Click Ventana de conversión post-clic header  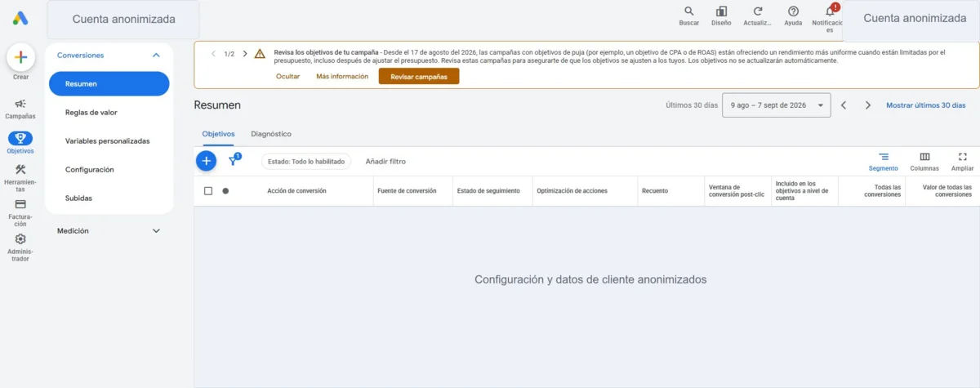[x=735, y=191]
